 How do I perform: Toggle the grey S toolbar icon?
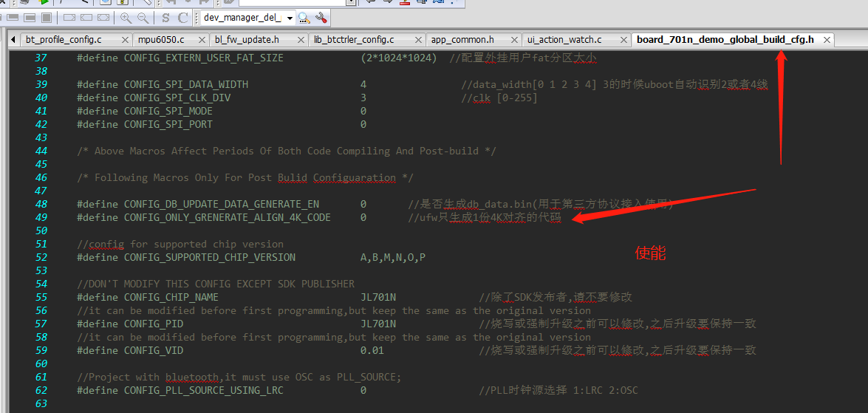[165, 18]
